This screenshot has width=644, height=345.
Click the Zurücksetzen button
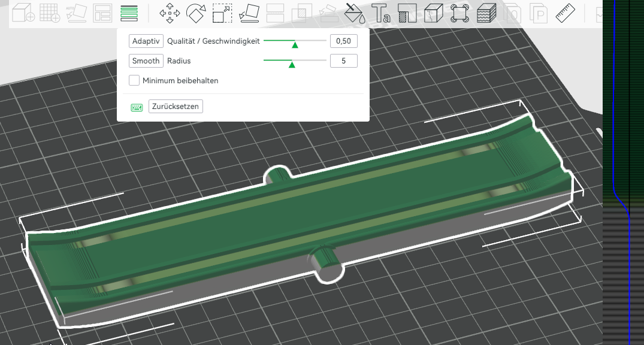click(x=176, y=107)
